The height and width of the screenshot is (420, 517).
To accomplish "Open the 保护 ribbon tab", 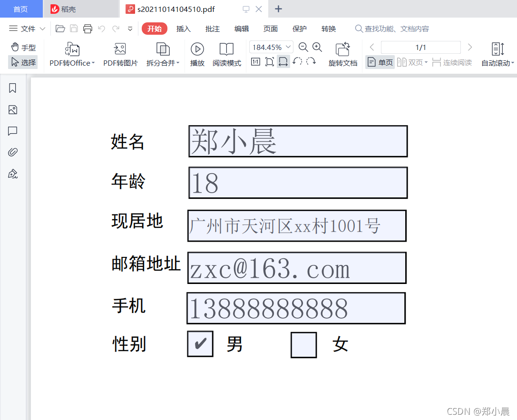I will pos(299,29).
